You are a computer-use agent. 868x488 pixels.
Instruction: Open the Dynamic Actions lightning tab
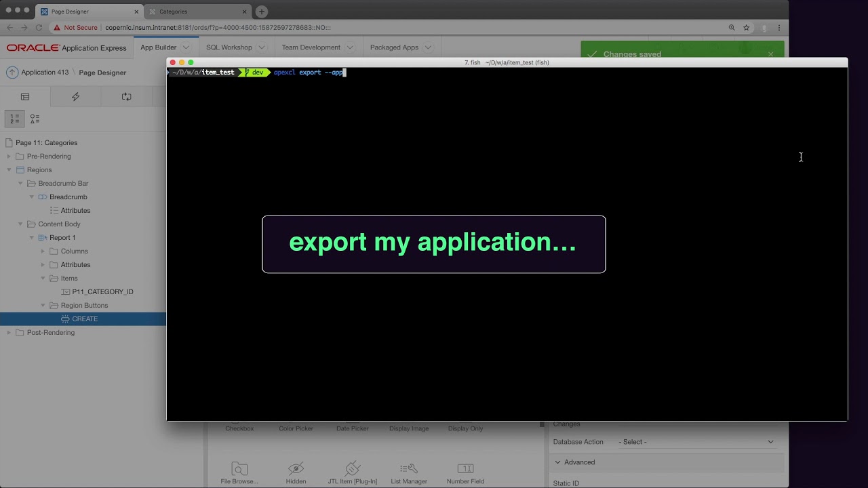pos(75,97)
